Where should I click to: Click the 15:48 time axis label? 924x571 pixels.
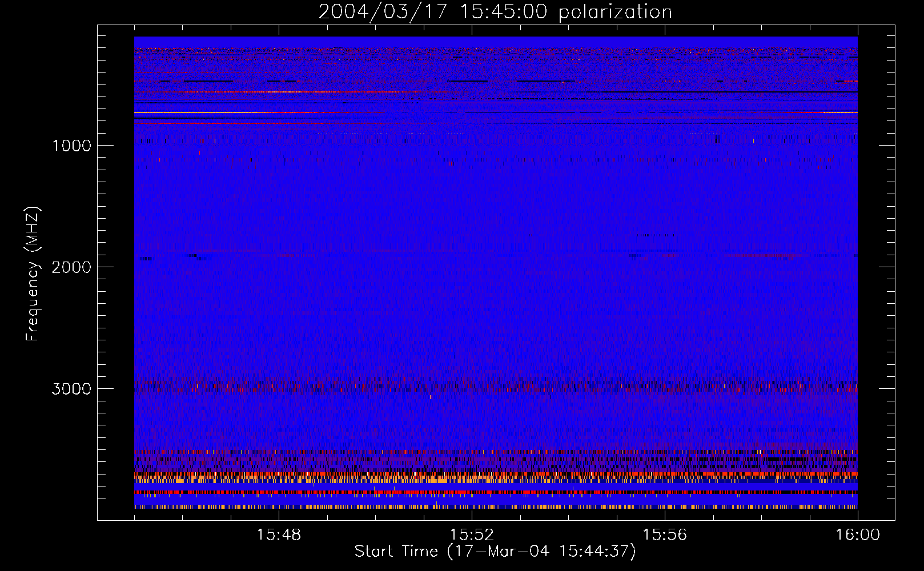pyautogui.click(x=279, y=535)
